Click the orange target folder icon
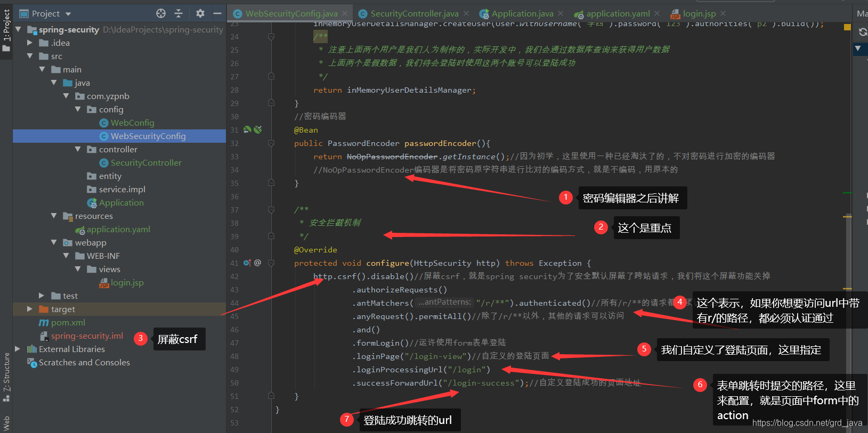 (x=44, y=309)
